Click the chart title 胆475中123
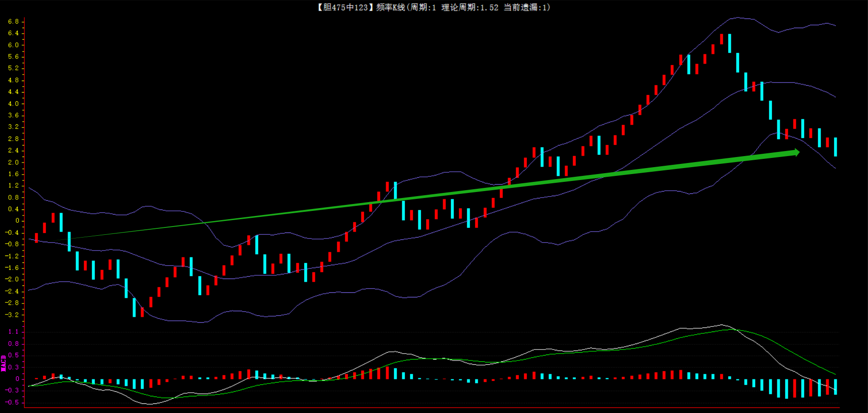This screenshot has width=868, height=413. coord(345,7)
